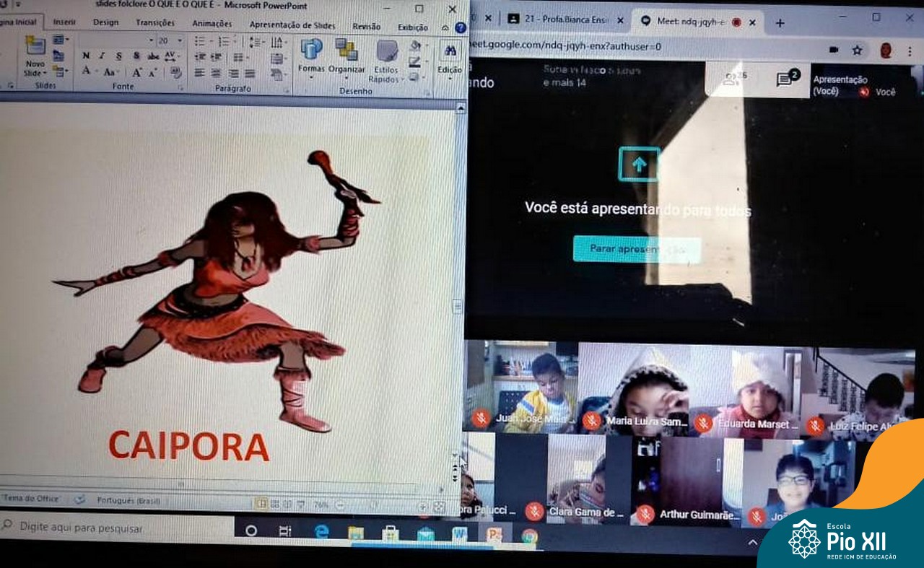Select the Animações ribbon tab
This screenshot has height=568, width=924.
tap(212, 23)
